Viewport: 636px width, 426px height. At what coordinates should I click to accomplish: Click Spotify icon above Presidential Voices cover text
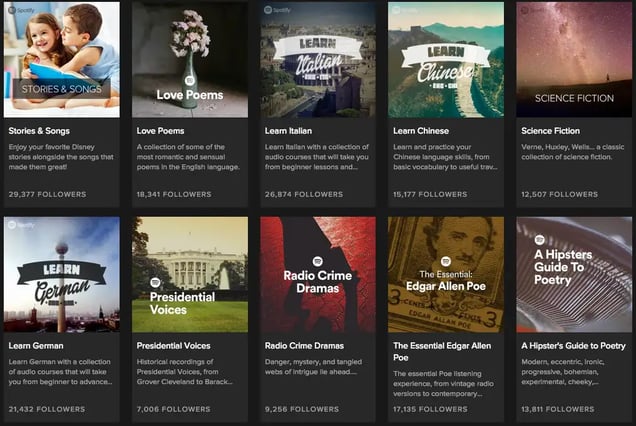(156, 283)
